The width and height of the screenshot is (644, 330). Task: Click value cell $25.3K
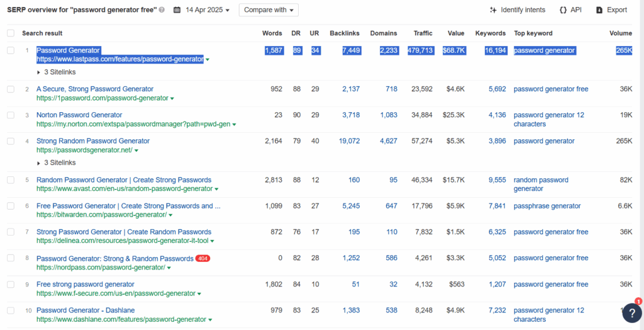point(453,115)
